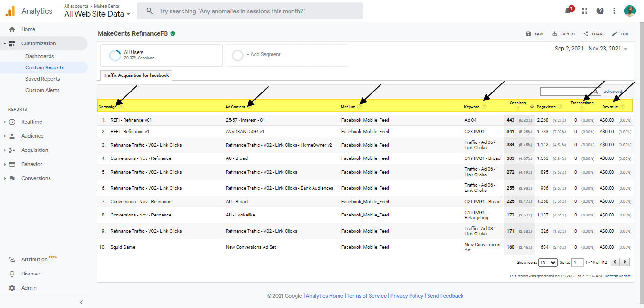Image resolution: width=644 pixels, height=308 pixels.
Task: Open Saved Reports in sidebar
Action: tap(43, 79)
